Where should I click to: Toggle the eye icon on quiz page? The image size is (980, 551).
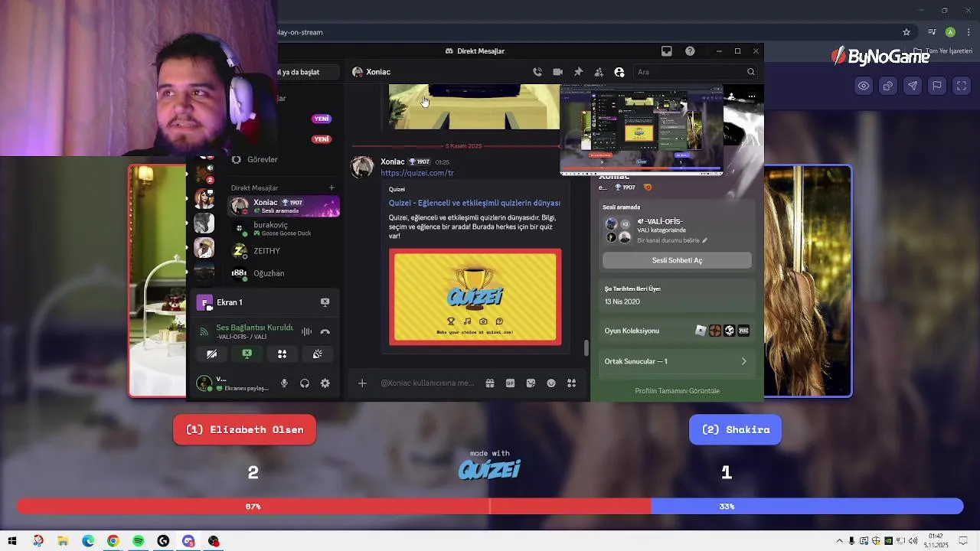tap(864, 86)
